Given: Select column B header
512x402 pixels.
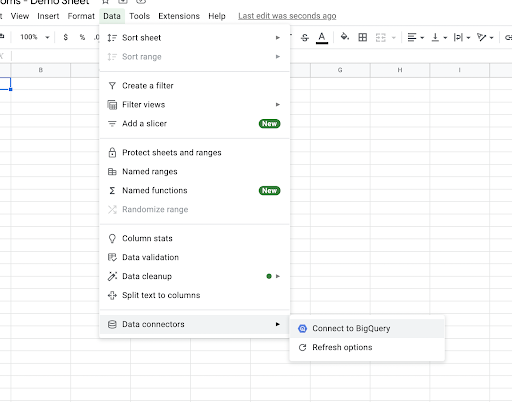Looking at the screenshot, I should [x=41, y=70].
